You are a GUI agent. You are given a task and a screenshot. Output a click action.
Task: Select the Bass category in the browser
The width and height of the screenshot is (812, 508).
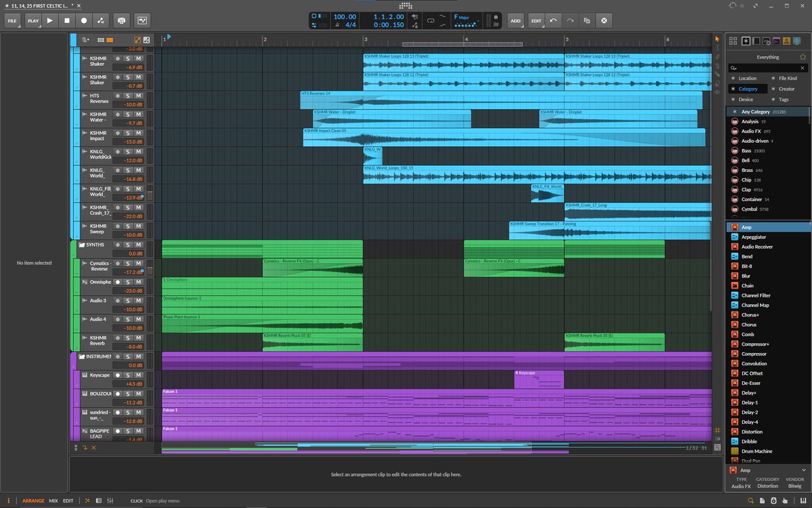pyautogui.click(x=767, y=150)
